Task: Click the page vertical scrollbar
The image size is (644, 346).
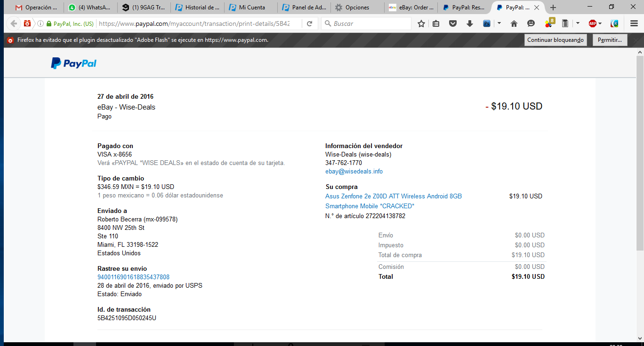Action: pos(640,153)
